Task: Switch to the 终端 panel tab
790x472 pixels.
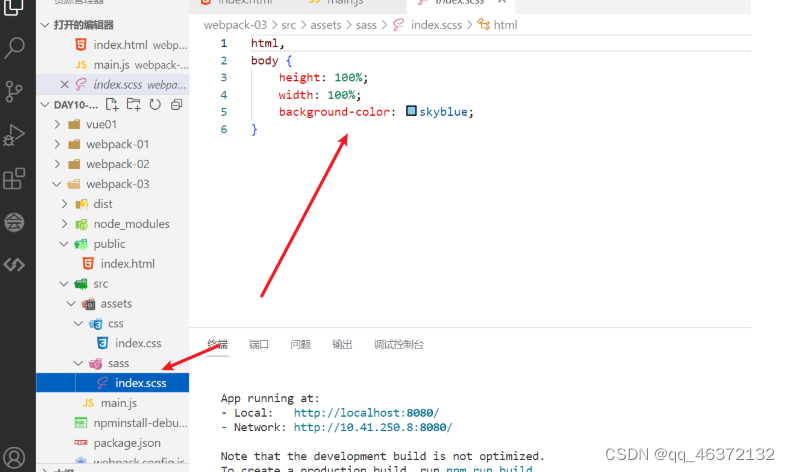Action: (217, 345)
